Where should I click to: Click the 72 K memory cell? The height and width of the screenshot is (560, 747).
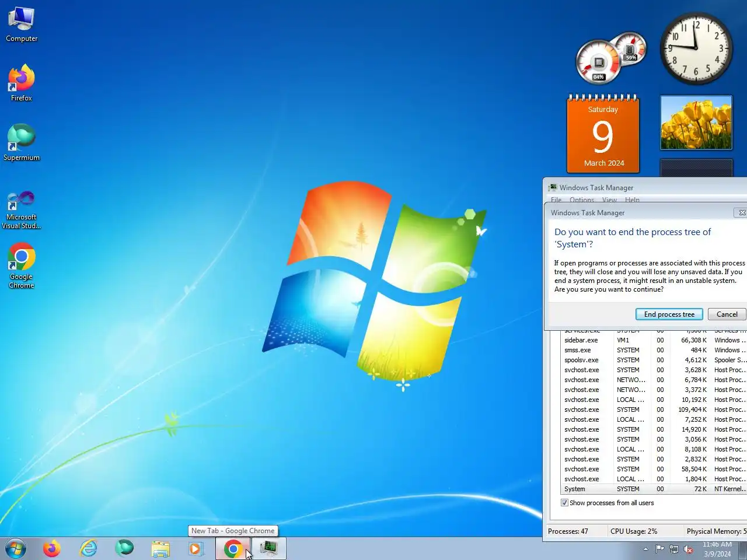(x=701, y=489)
